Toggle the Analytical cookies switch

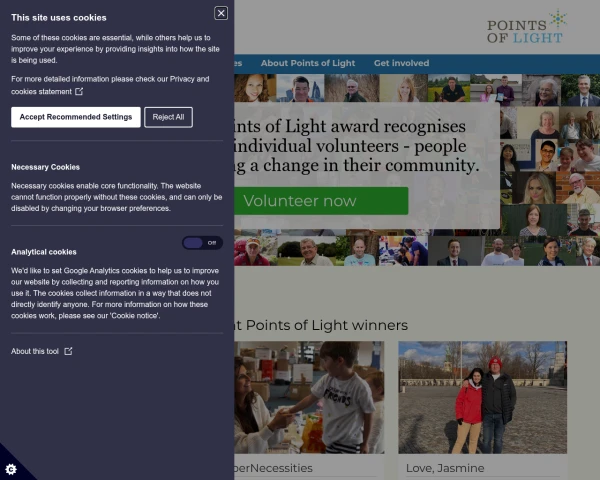point(202,243)
